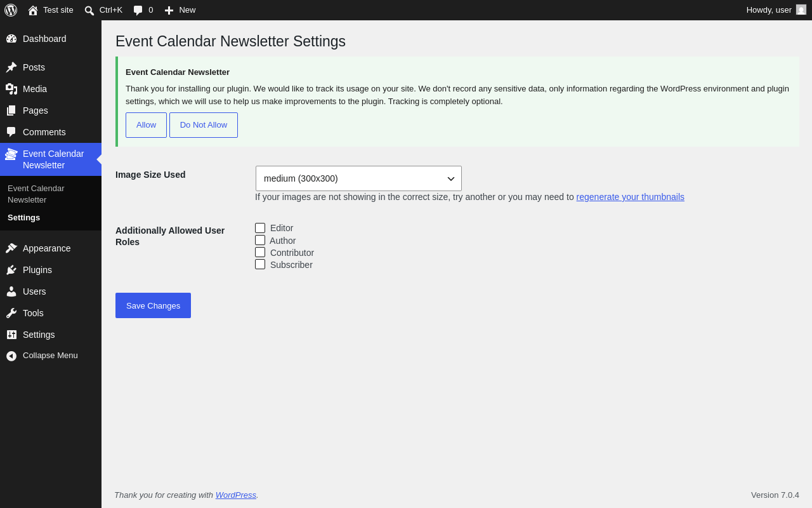Click the Image Size Used label
The height and width of the screenshot is (508, 812).
(150, 175)
